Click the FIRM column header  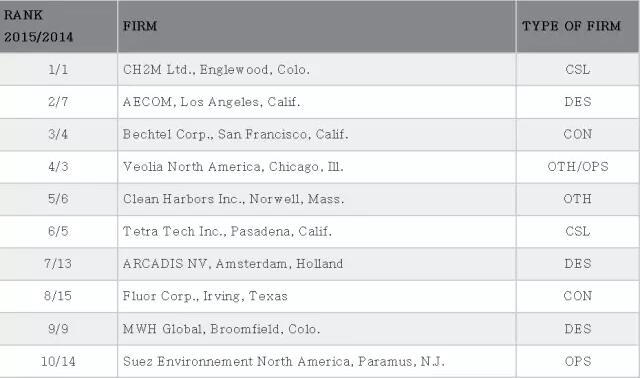(x=316, y=26)
